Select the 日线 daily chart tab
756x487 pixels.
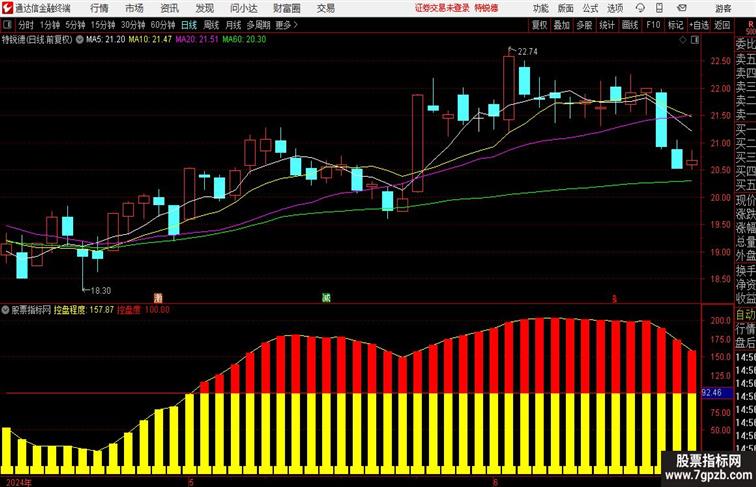[x=189, y=25]
